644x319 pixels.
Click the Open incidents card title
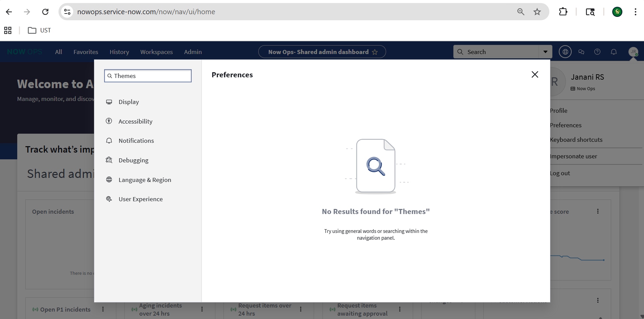[53, 212]
